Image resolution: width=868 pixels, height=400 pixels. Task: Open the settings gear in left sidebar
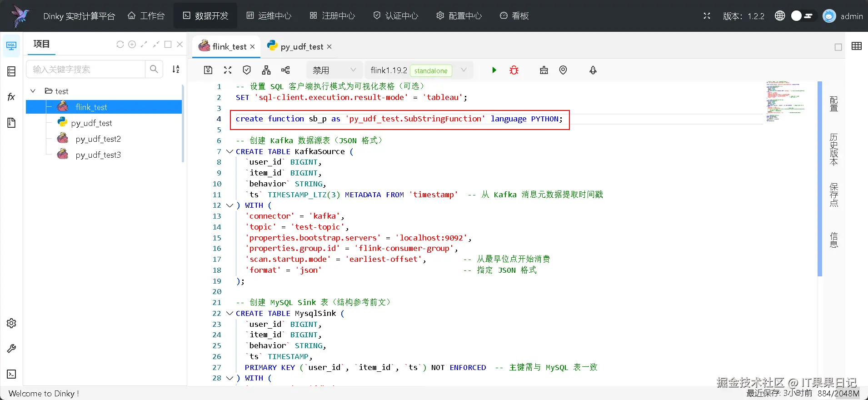pos(11,323)
